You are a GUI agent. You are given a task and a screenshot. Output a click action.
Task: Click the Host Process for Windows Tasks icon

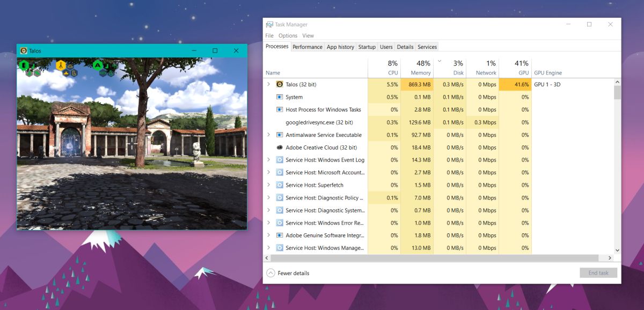[280, 109]
